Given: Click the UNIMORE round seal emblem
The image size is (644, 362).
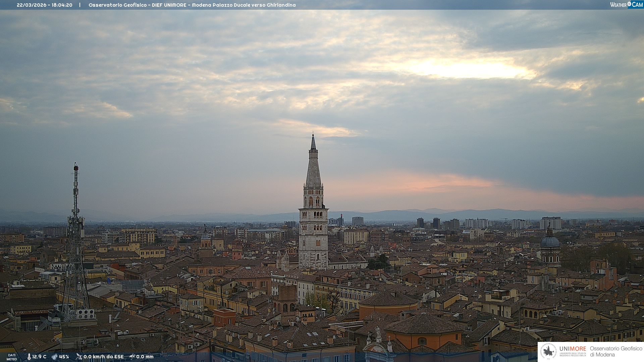Looking at the screenshot, I should coord(548,351).
